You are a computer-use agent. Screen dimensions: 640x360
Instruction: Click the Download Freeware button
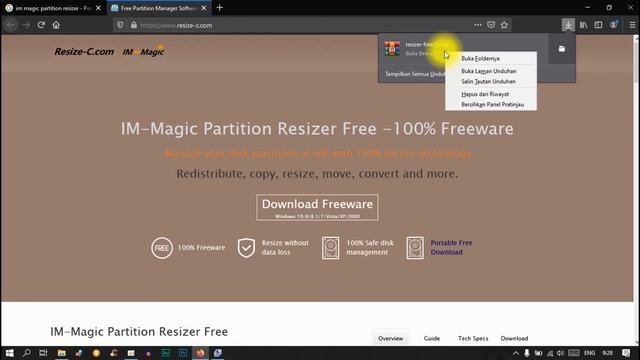pos(317,207)
